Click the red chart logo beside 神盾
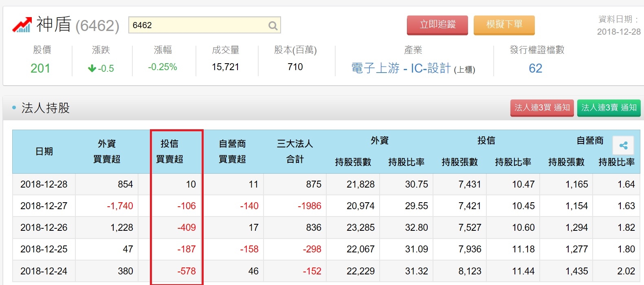This screenshot has height=285, width=644. (22, 25)
